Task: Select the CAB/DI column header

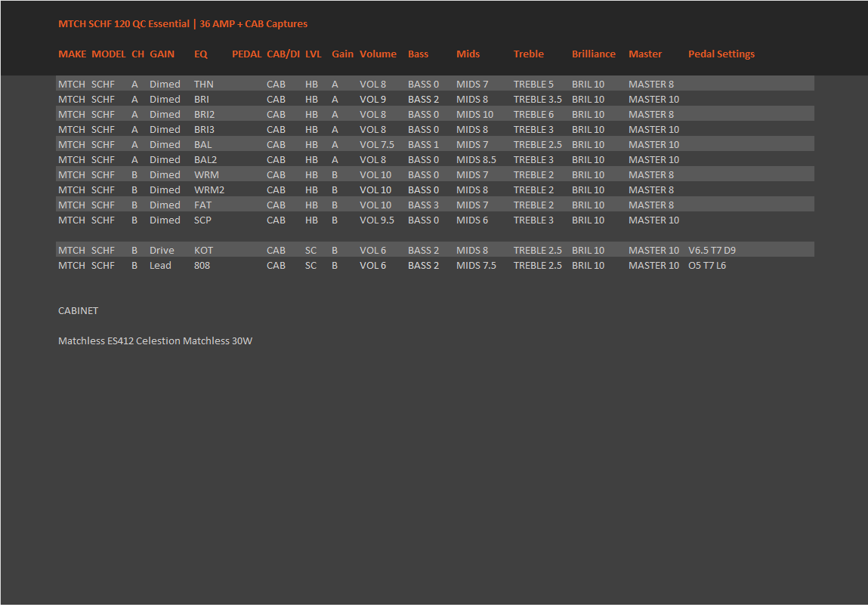Action: 283,54
